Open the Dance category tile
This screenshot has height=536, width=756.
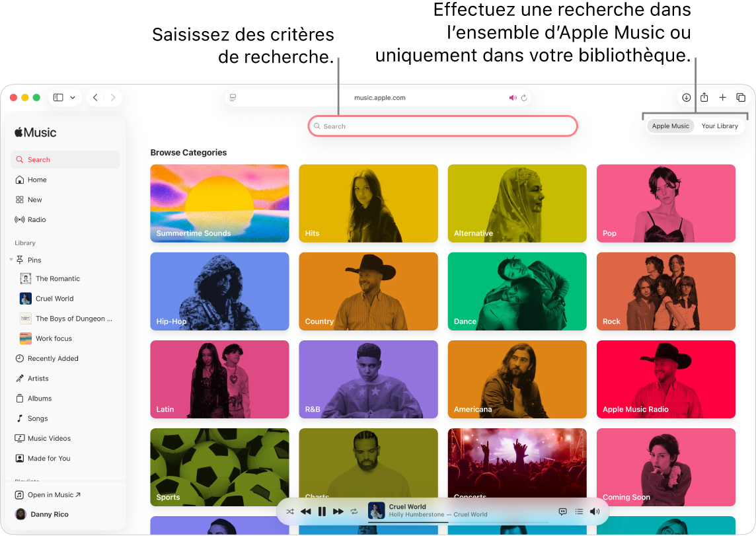(x=517, y=291)
